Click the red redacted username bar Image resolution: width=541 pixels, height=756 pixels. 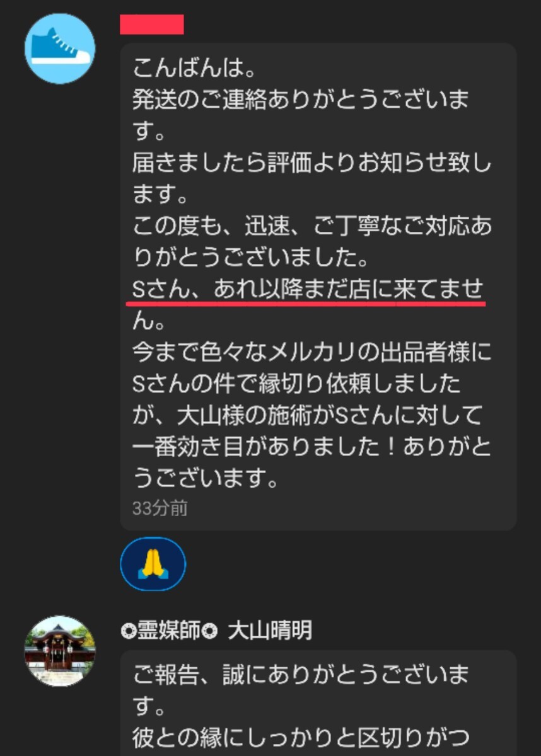(x=152, y=24)
